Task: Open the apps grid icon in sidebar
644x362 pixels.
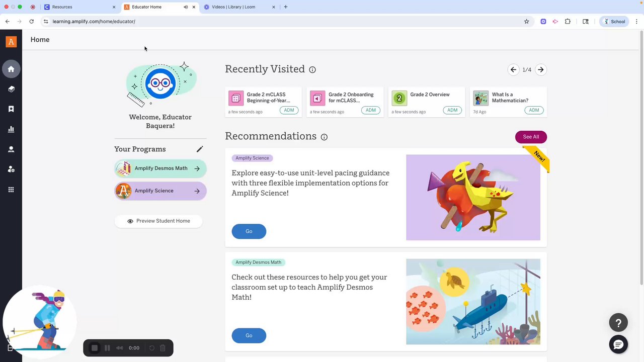Action: [11, 190]
